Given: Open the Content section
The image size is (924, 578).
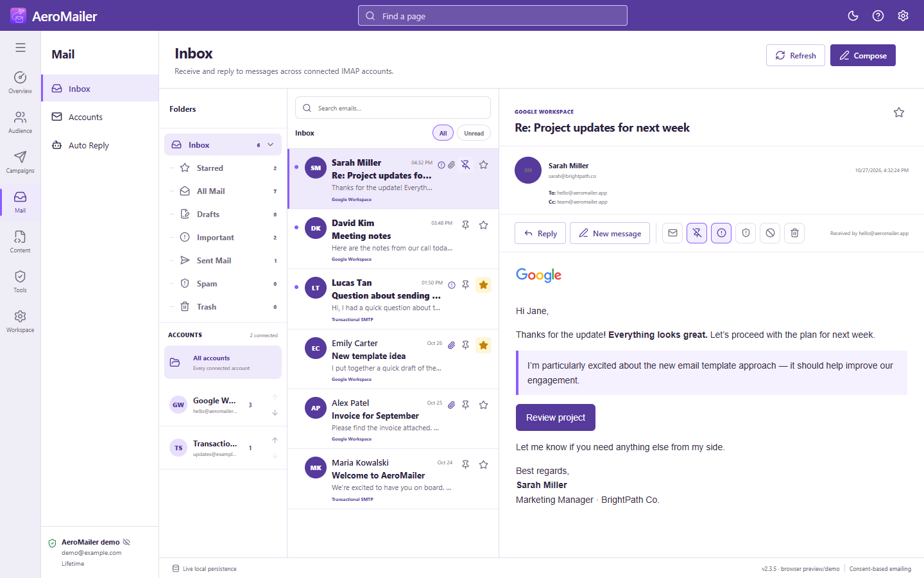Looking at the screenshot, I should tap(21, 241).
